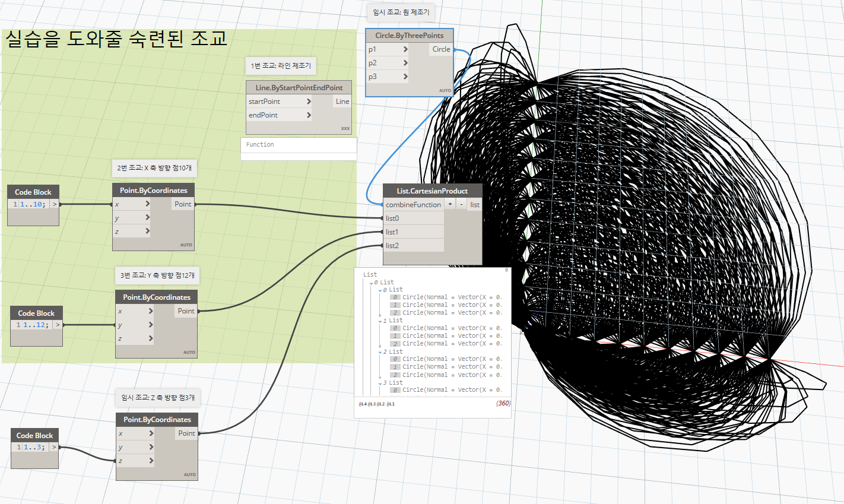Click the > output port of the 1..3 Code Block

click(54, 447)
